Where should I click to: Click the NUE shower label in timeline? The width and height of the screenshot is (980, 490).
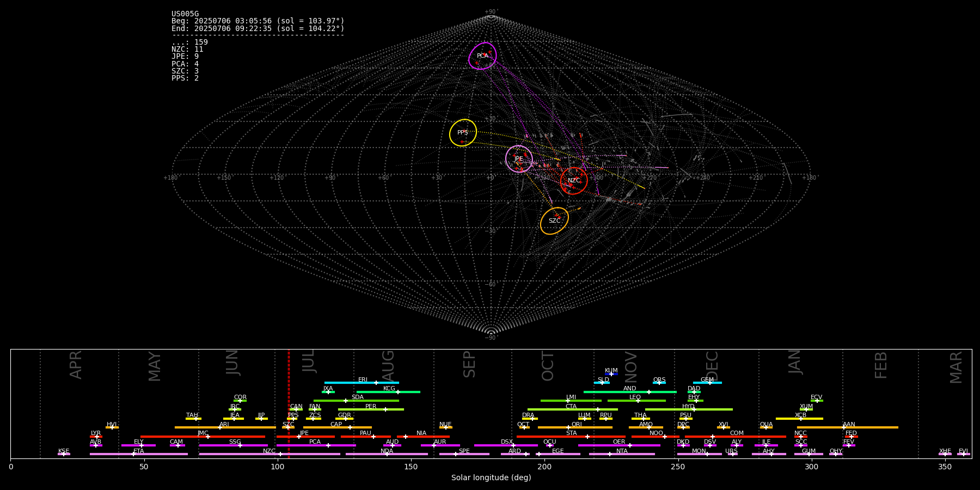coord(445,425)
